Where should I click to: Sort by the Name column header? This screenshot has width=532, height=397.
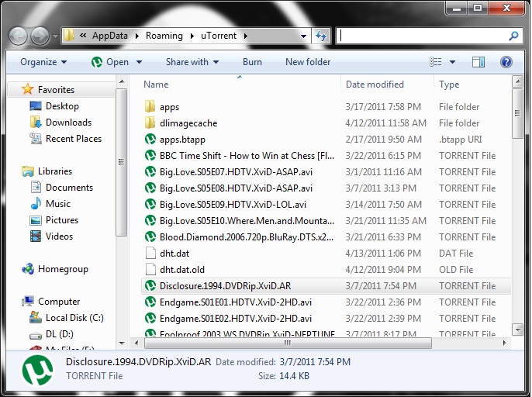tap(156, 85)
